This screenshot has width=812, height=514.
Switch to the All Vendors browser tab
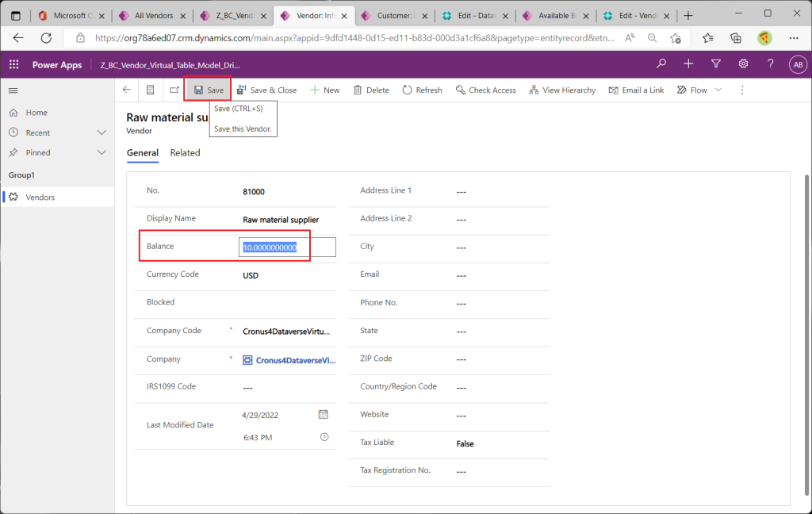(153, 16)
